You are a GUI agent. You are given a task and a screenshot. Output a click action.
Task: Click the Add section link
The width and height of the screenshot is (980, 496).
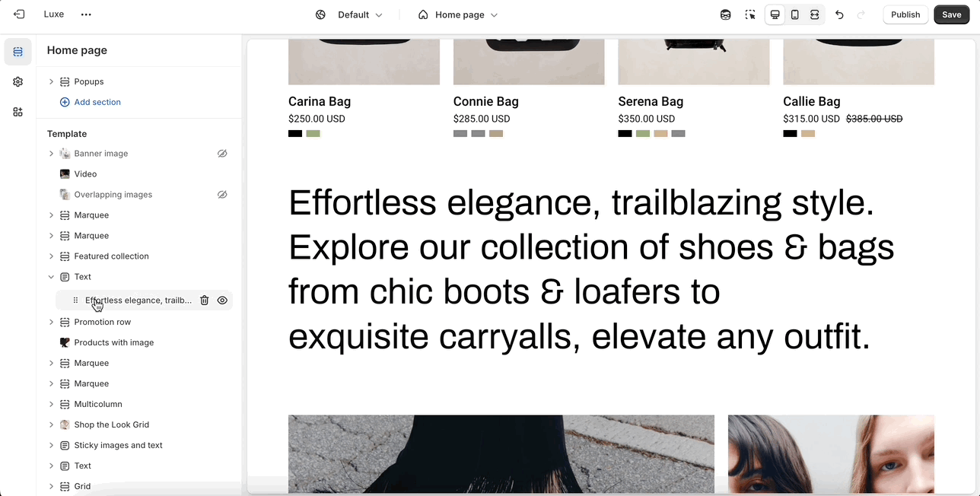pyautogui.click(x=97, y=102)
